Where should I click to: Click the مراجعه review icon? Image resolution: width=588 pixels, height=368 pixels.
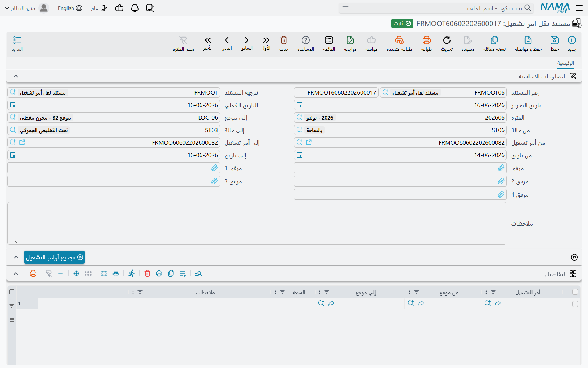[x=350, y=43]
